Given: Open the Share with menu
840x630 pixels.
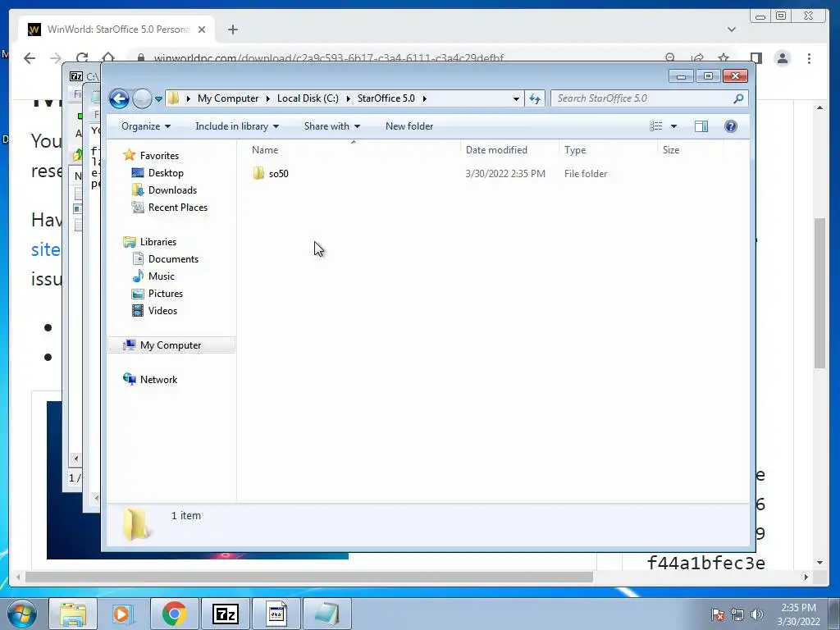Looking at the screenshot, I should 332,126.
